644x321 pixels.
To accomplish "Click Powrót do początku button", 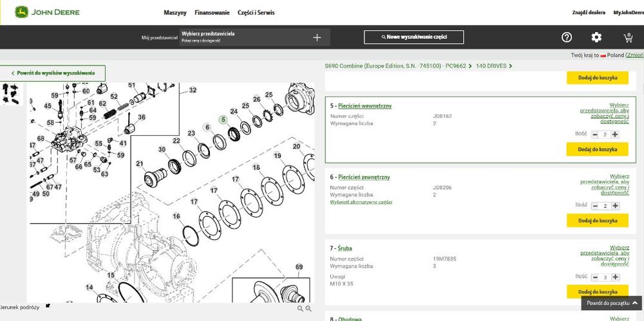I will pyautogui.click(x=612, y=304).
